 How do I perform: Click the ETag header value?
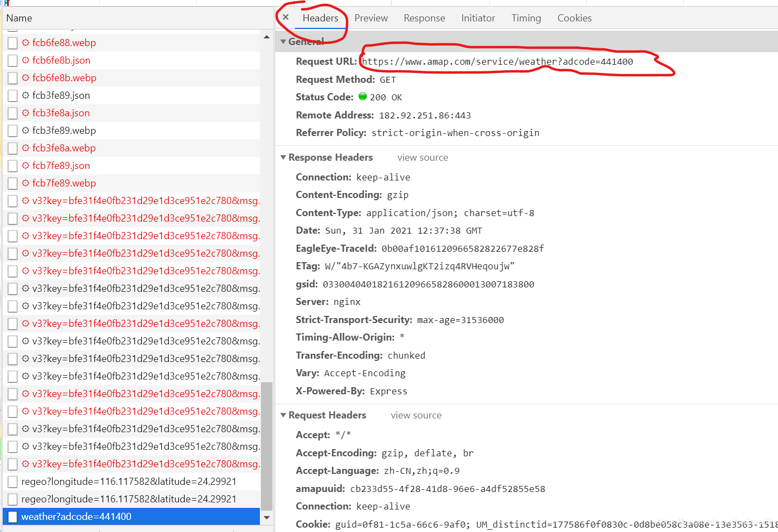420,267
